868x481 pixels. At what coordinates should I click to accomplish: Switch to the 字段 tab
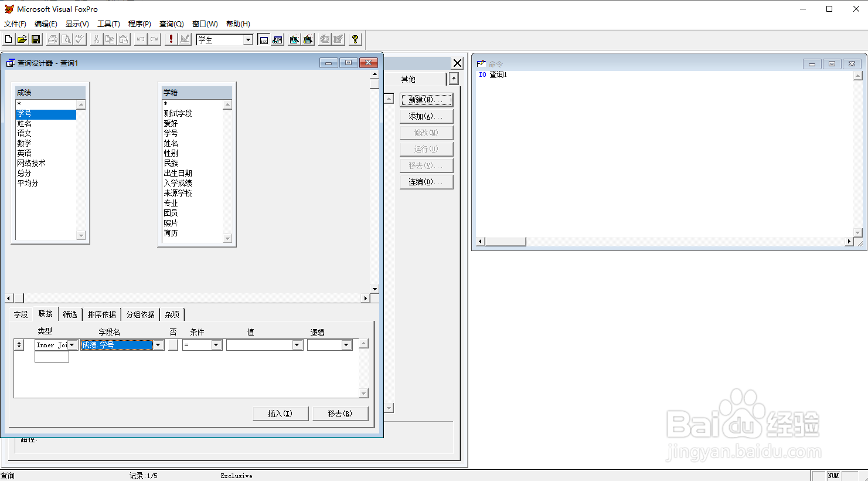click(21, 314)
